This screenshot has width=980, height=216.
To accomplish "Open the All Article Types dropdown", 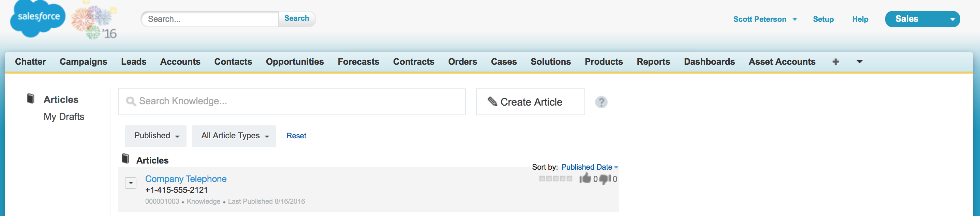I will point(234,136).
